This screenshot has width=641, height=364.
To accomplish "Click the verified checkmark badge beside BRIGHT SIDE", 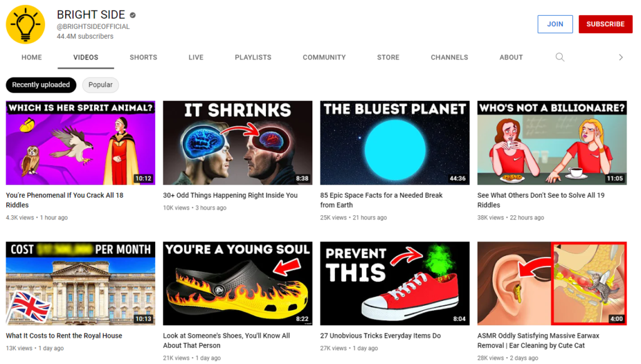I will [133, 15].
